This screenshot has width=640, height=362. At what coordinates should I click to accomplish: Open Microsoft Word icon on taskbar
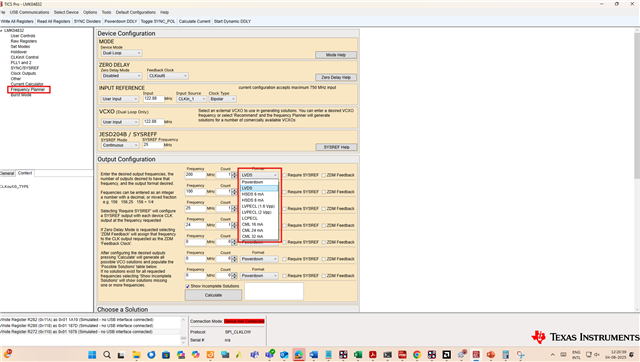313,355
